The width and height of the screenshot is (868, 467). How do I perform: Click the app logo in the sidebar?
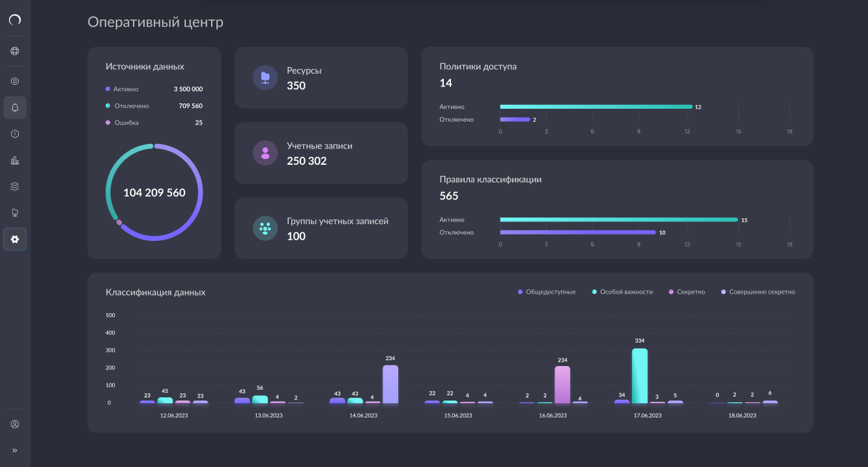[x=15, y=19]
